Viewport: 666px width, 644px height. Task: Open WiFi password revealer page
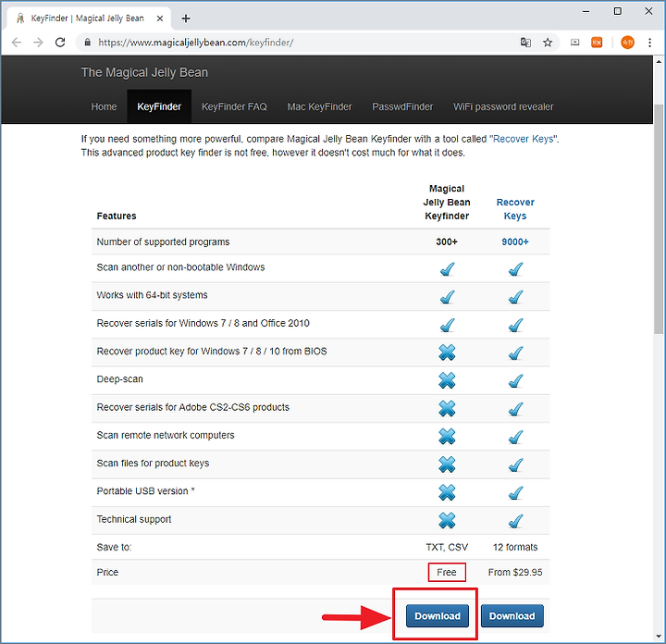(503, 106)
